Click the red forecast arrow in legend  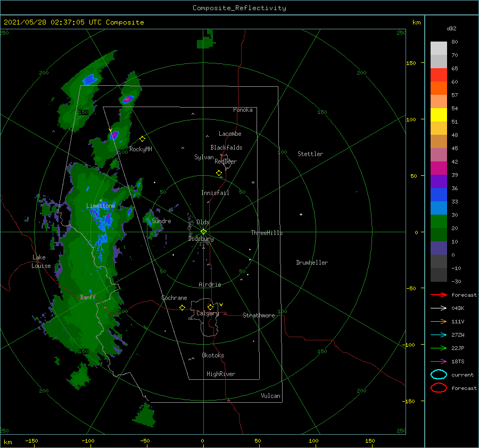439,295
